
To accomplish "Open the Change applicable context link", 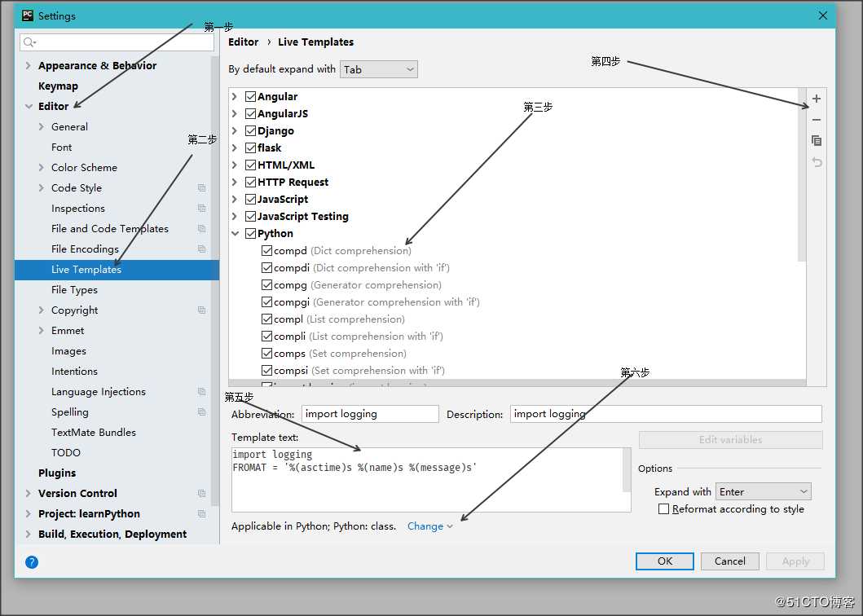I will tap(429, 526).
